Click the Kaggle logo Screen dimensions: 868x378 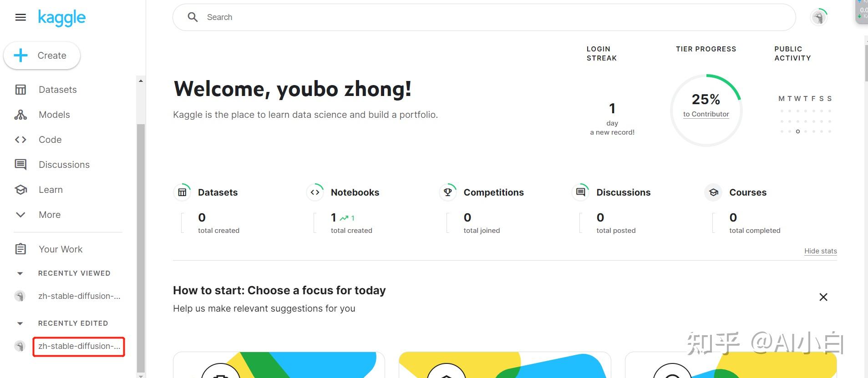(62, 18)
